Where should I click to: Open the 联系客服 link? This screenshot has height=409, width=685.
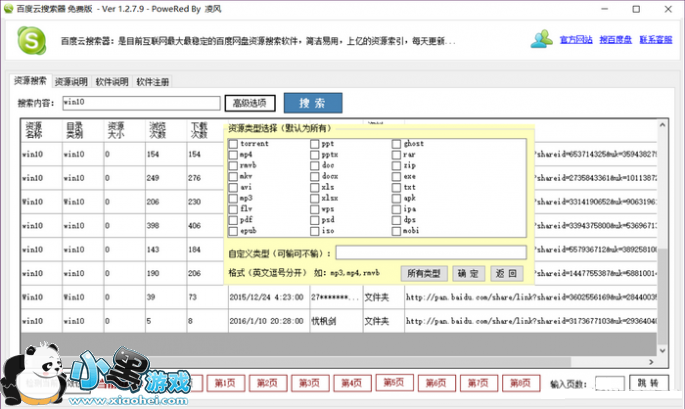click(x=656, y=40)
